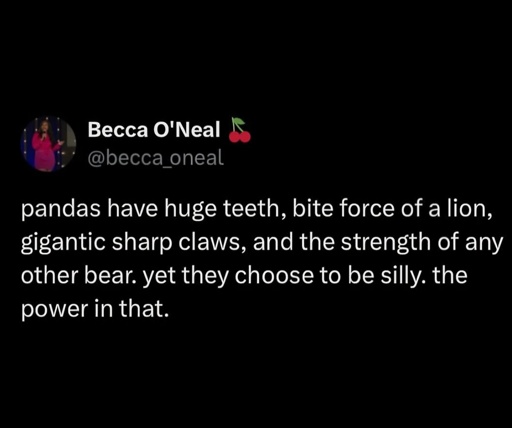Click the word "strength" in the tweet
The height and width of the screenshot is (428, 512).
(x=386, y=243)
